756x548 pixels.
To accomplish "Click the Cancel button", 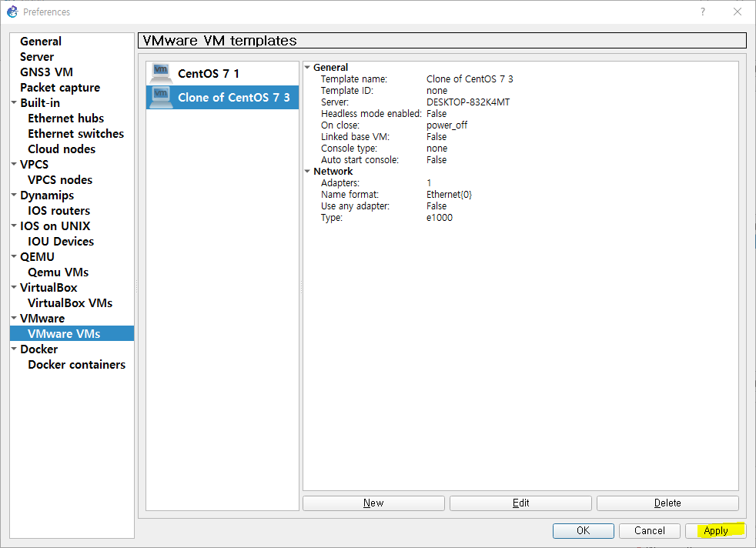I will tap(650, 530).
